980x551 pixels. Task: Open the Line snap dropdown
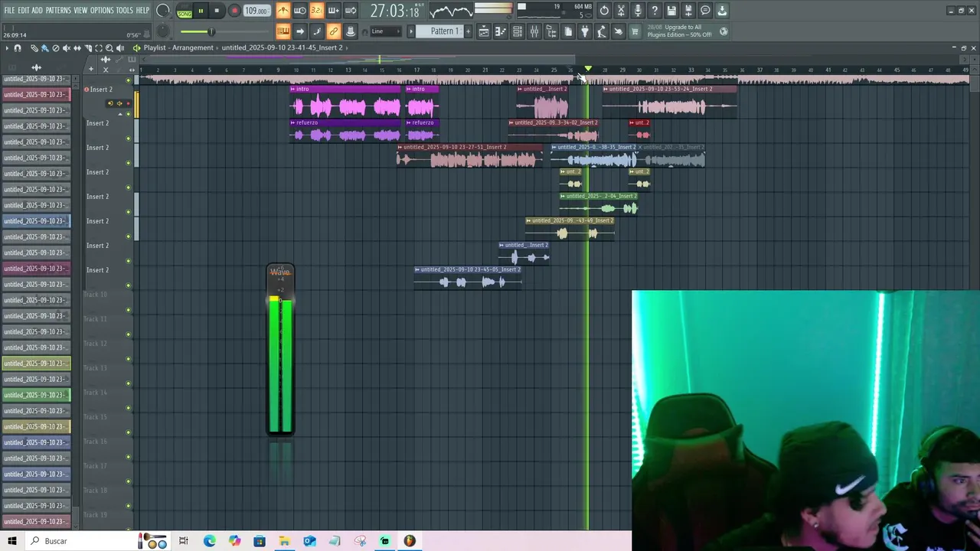(x=386, y=31)
